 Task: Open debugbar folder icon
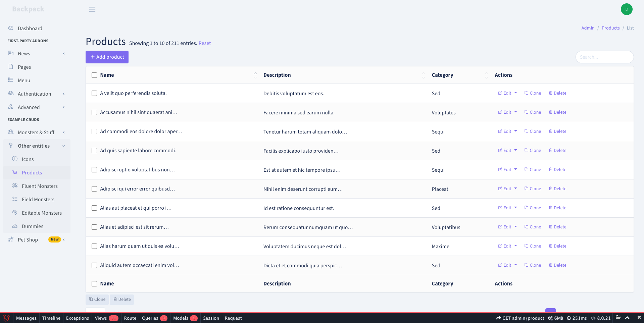618,318
